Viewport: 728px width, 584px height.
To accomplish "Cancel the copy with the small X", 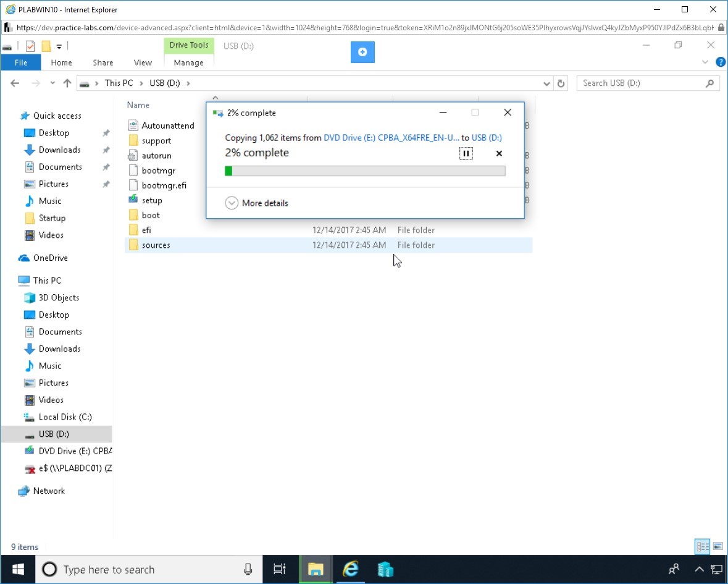I will (x=499, y=153).
